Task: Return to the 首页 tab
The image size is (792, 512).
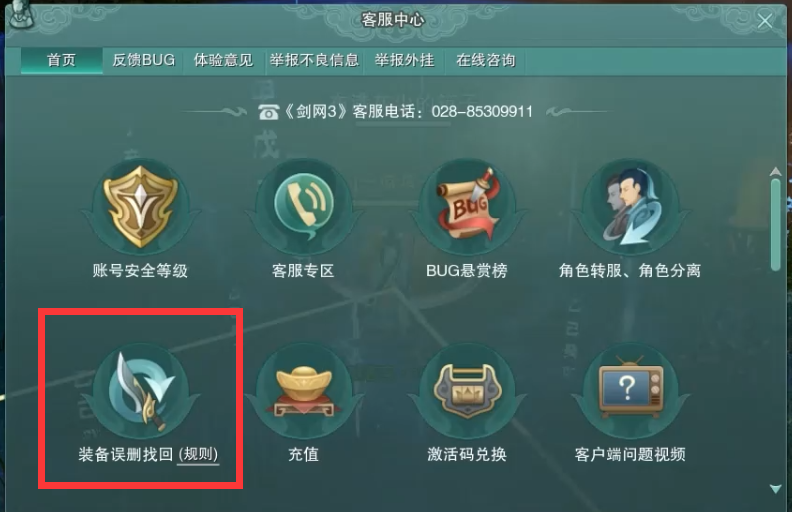Action: click(x=62, y=61)
